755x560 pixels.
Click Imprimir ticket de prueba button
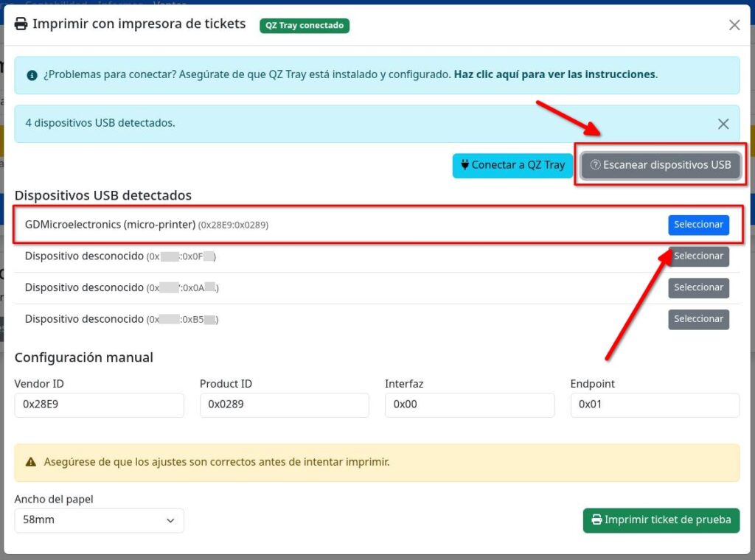661,520
